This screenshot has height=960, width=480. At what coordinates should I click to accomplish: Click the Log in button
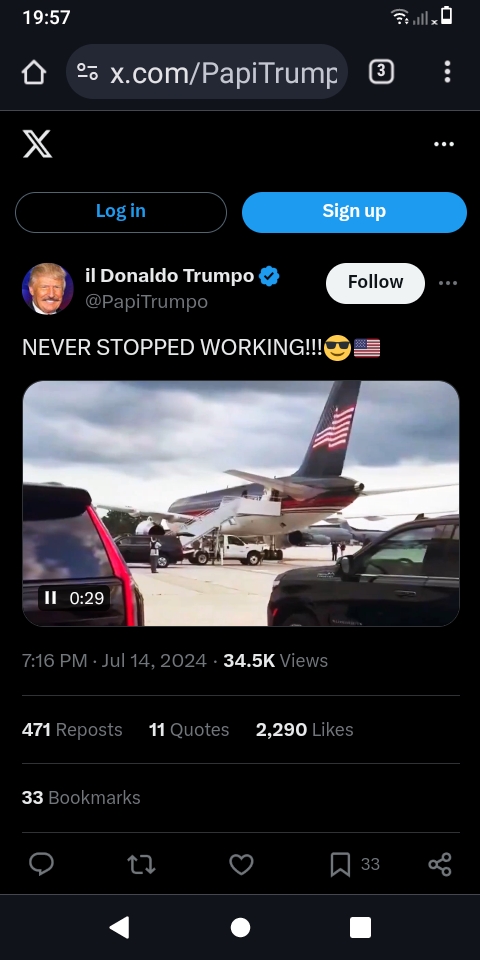tap(121, 212)
